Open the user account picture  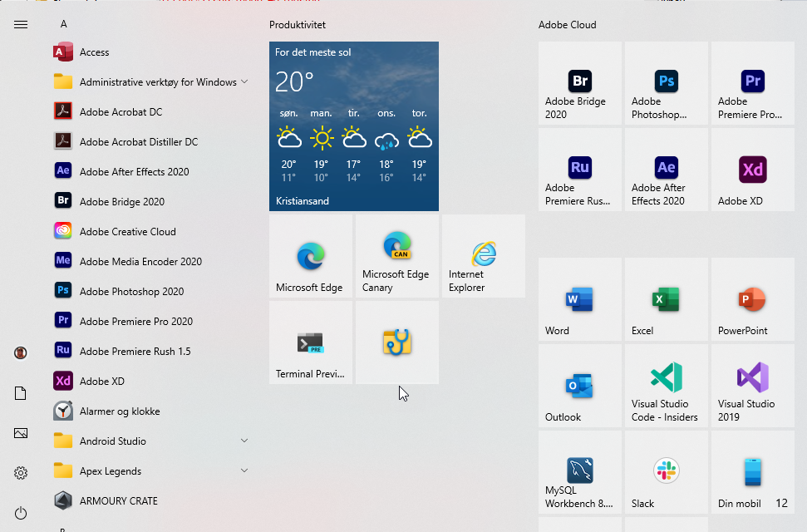click(21, 352)
